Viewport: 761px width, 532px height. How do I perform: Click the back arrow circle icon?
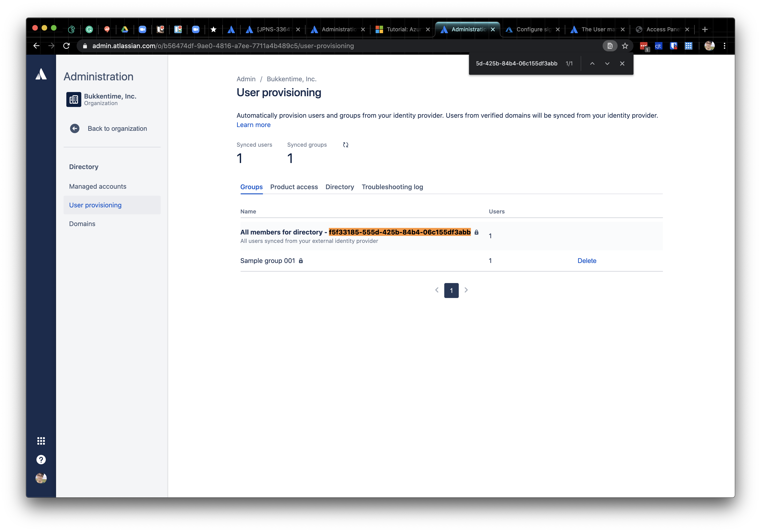tap(75, 129)
